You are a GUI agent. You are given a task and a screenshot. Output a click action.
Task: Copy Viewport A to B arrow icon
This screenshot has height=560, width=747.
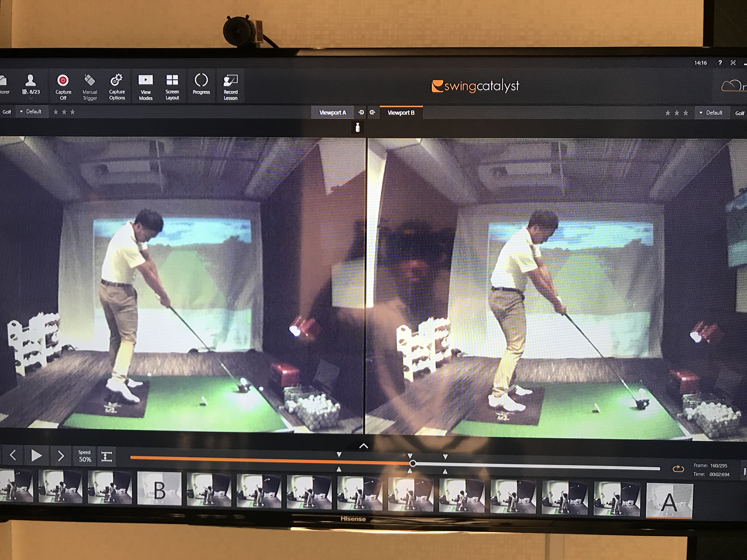(x=361, y=112)
